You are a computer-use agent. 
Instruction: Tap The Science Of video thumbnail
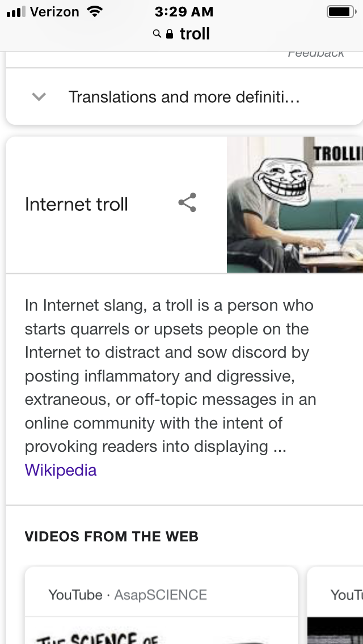pyautogui.click(x=161, y=630)
